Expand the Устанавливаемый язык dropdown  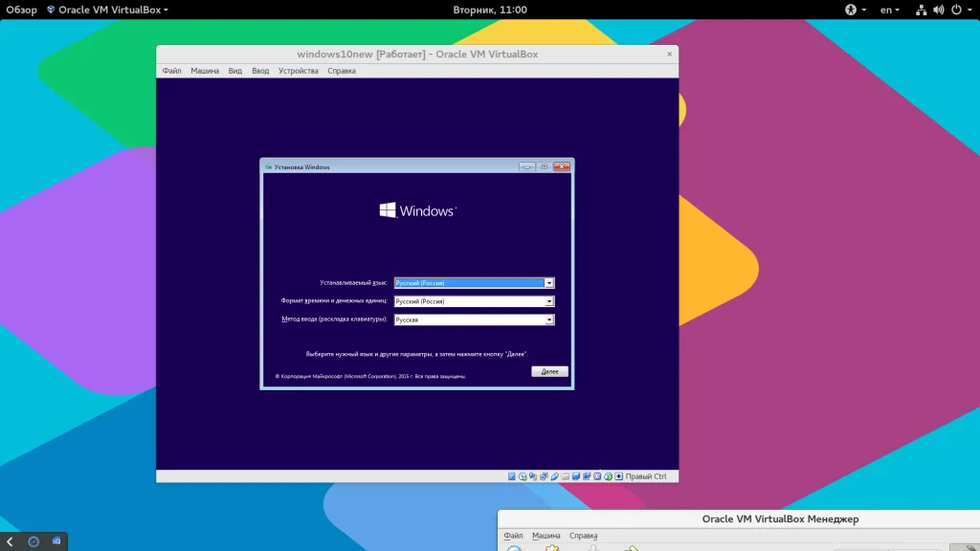549,283
